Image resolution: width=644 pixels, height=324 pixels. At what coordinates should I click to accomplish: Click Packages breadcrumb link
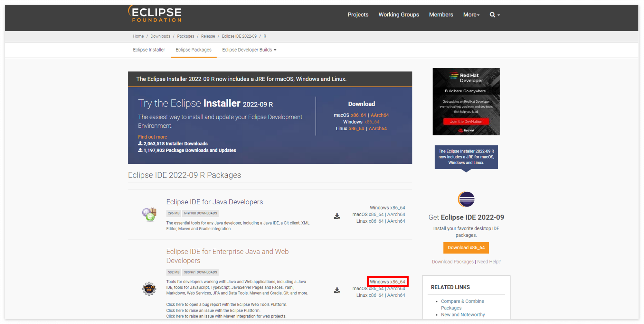tap(185, 36)
